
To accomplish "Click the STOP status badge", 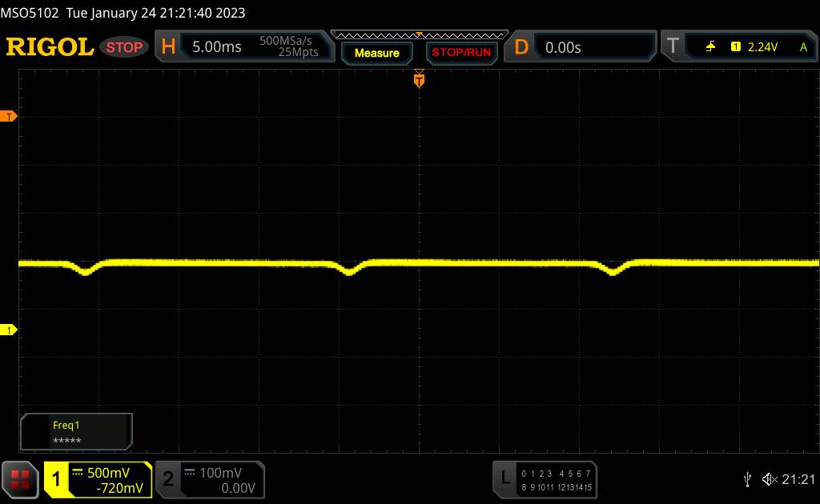I will pos(124,47).
